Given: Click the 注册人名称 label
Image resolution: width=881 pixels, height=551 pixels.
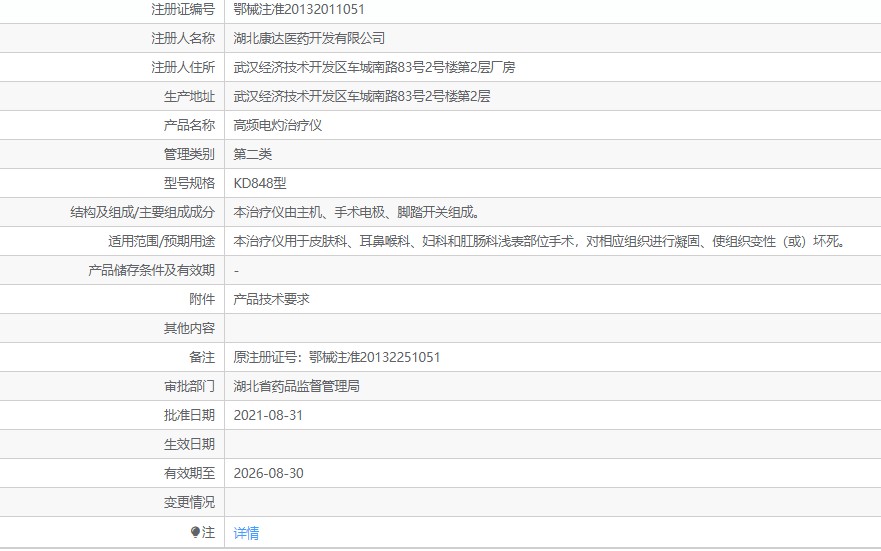Looking at the screenshot, I should click(x=183, y=38).
